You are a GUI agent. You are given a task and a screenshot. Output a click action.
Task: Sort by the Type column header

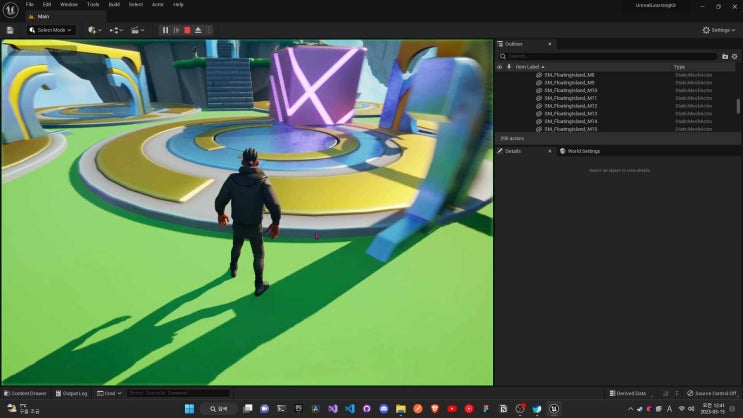point(680,67)
